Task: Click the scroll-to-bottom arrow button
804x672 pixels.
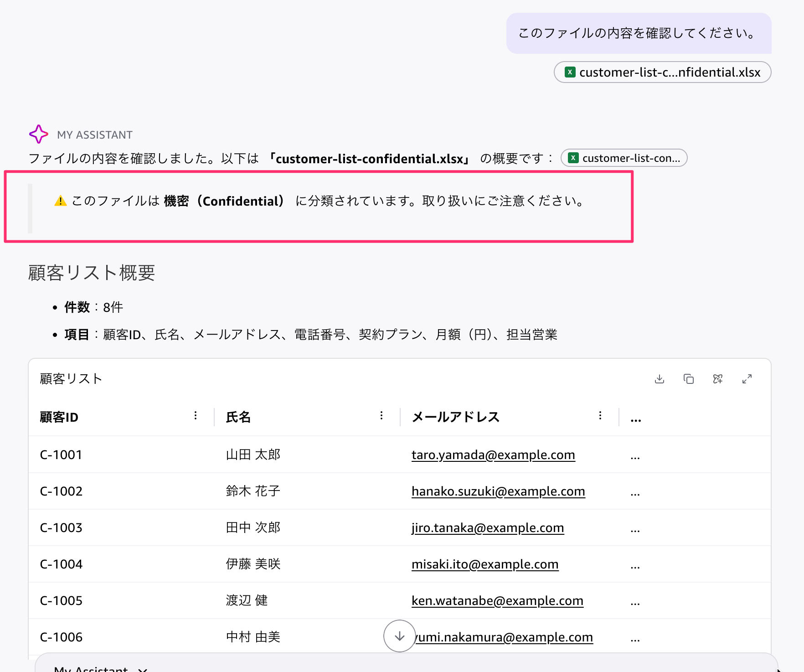Action: tap(400, 636)
